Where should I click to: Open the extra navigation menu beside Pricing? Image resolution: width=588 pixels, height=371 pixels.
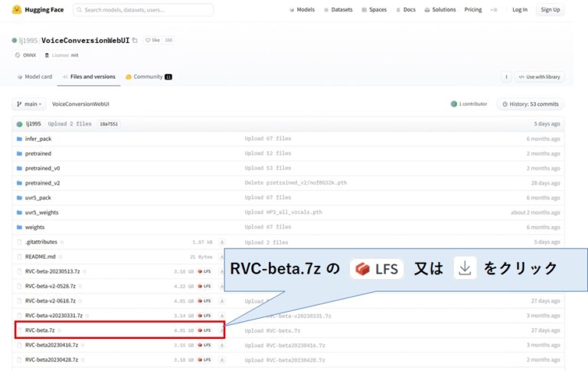click(494, 10)
